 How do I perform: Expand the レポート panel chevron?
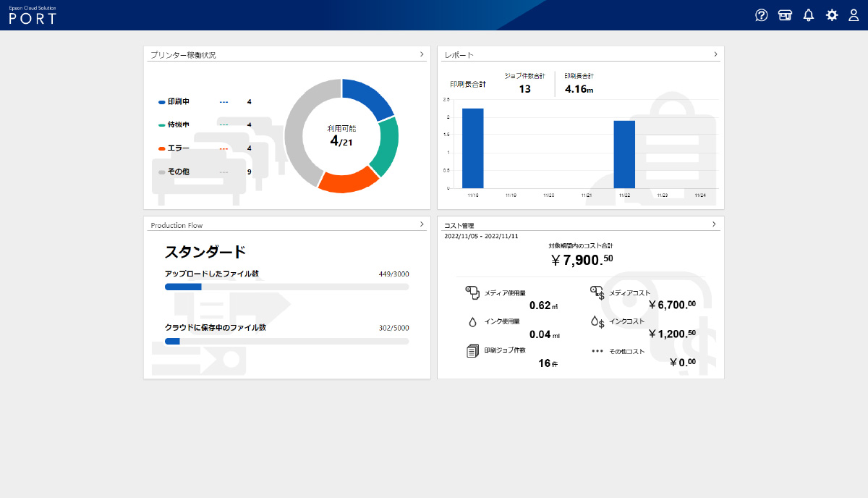(x=715, y=54)
